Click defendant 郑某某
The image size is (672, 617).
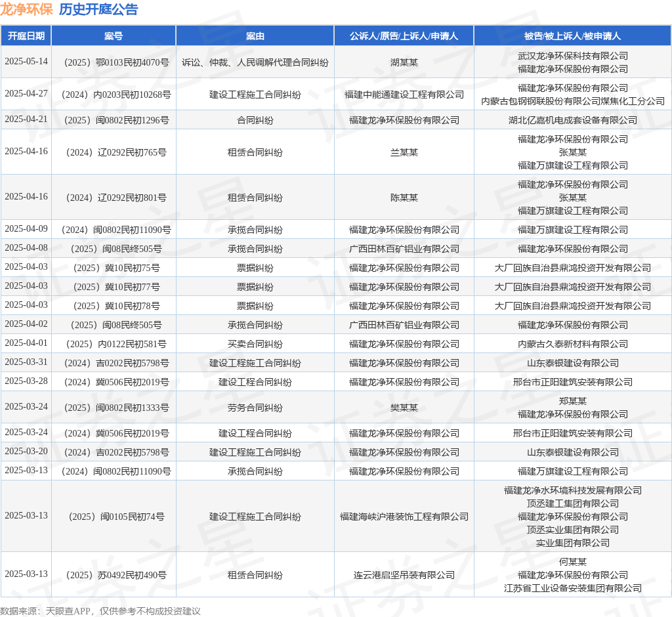(x=572, y=401)
